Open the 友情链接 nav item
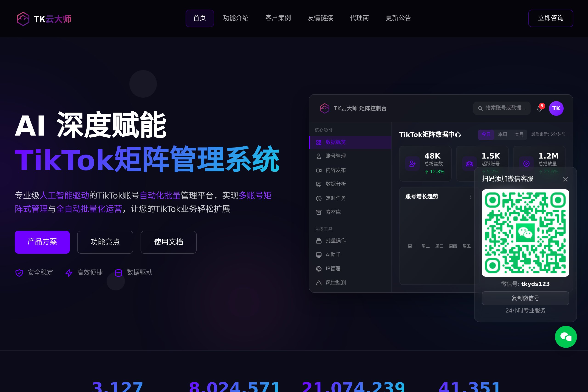 pyautogui.click(x=320, y=18)
